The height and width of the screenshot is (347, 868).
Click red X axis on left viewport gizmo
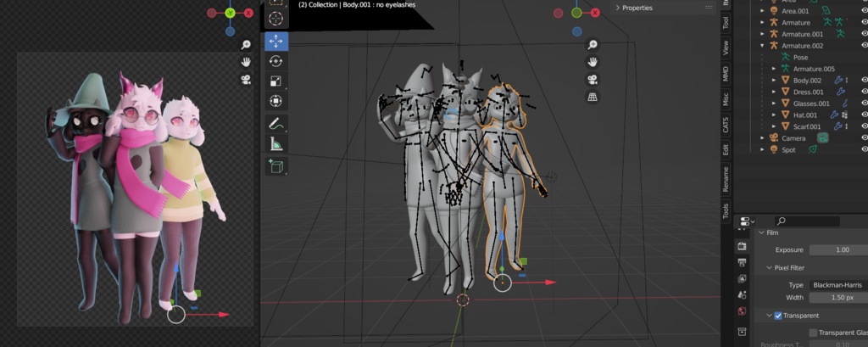[248, 13]
